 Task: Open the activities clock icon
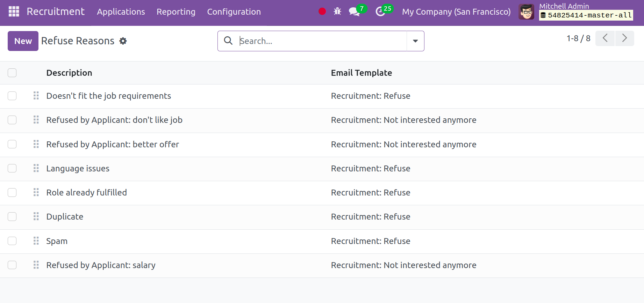[x=380, y=12]
